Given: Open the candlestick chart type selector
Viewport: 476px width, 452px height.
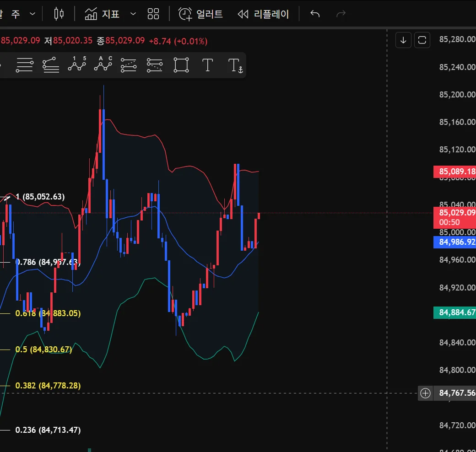Looking at the screenshot, I should tap(59, 14).
